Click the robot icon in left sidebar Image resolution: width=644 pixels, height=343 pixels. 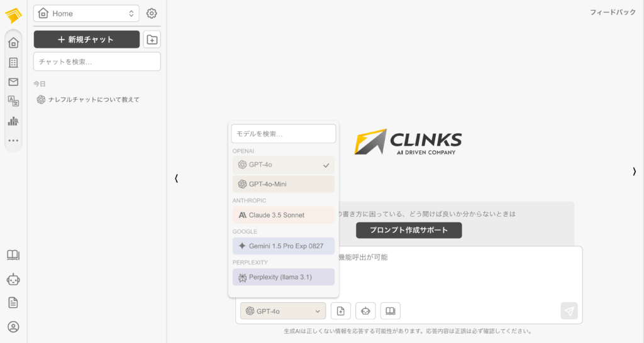tap(13, 279)
